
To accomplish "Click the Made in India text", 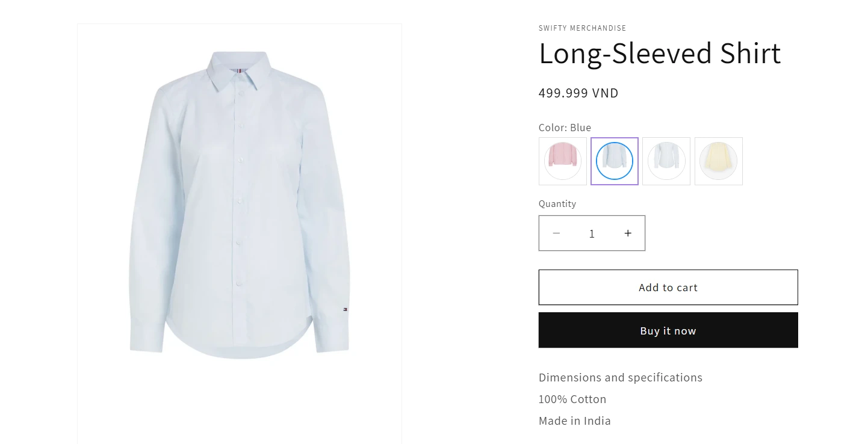I will coord(575,421).
